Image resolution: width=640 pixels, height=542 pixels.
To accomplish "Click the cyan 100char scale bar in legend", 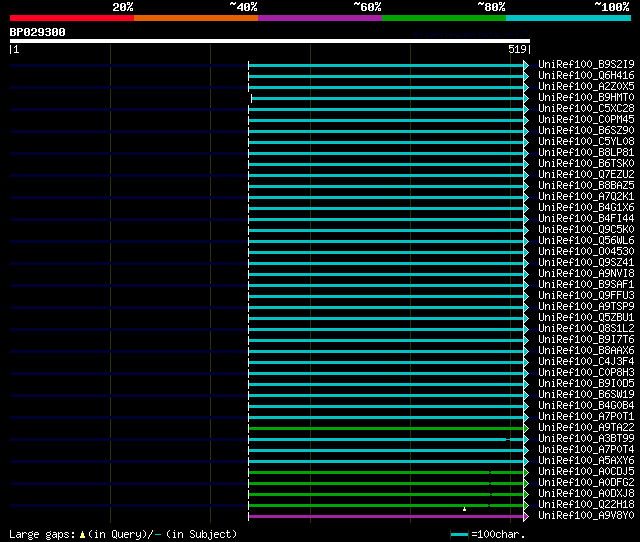I will [460, 534].
